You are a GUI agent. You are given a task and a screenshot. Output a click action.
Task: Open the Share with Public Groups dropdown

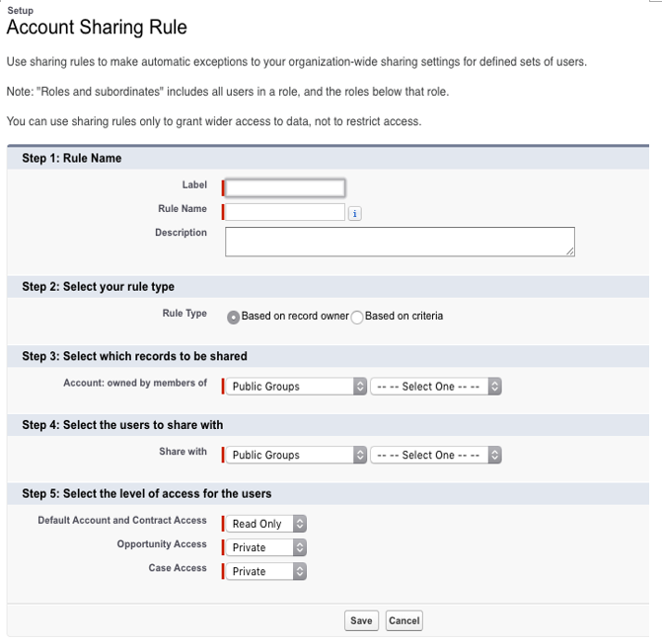coord(296,455)
